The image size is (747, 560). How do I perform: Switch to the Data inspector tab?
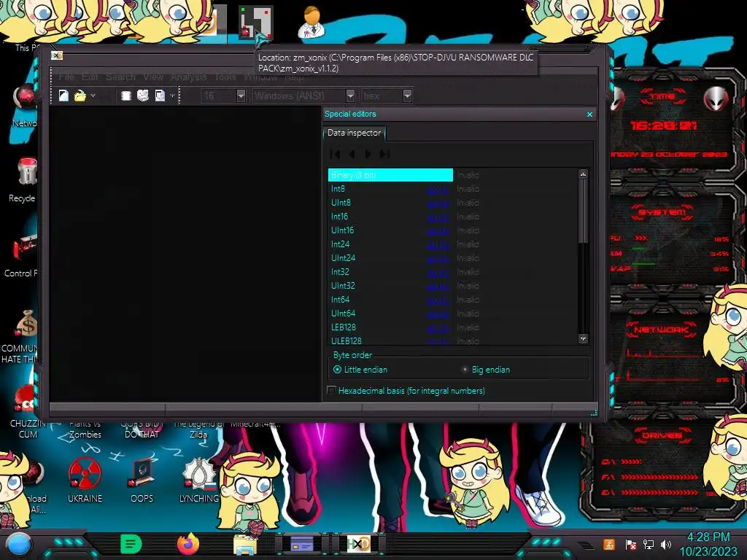(354, 133)
